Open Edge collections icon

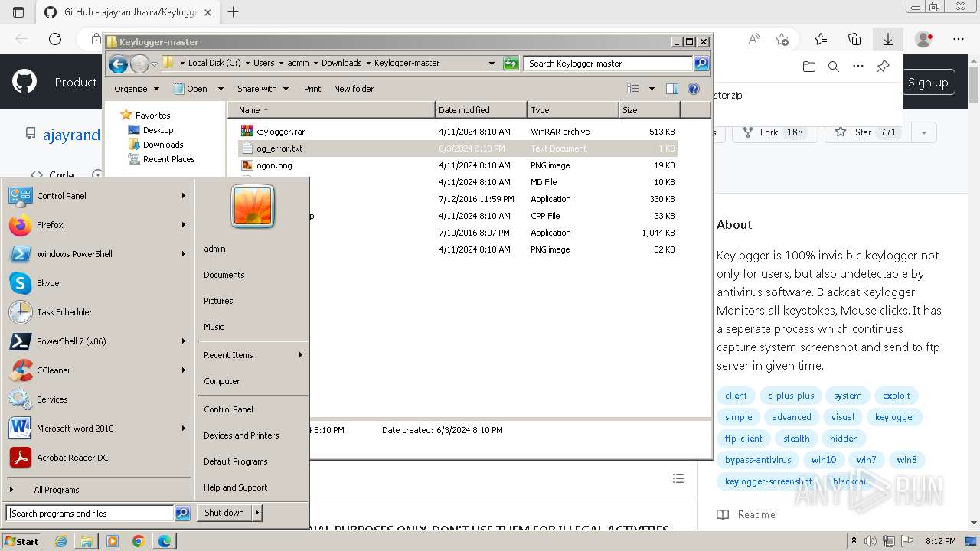pos(854,39)
